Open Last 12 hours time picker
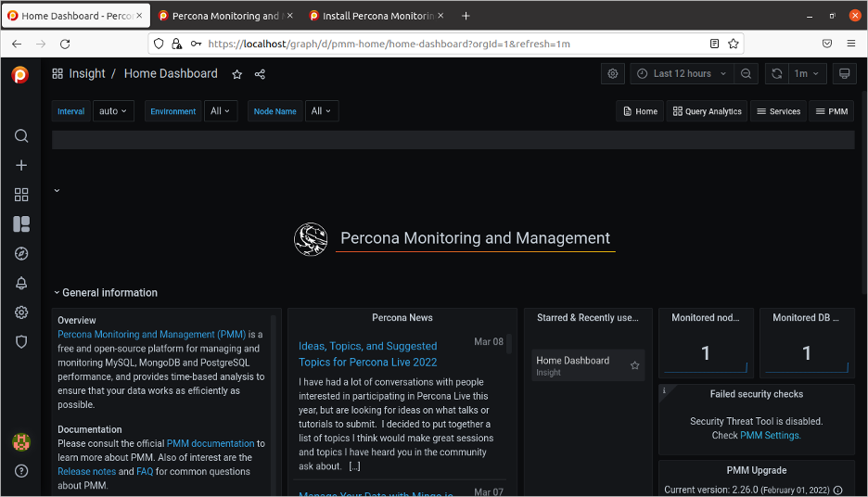 682,74
